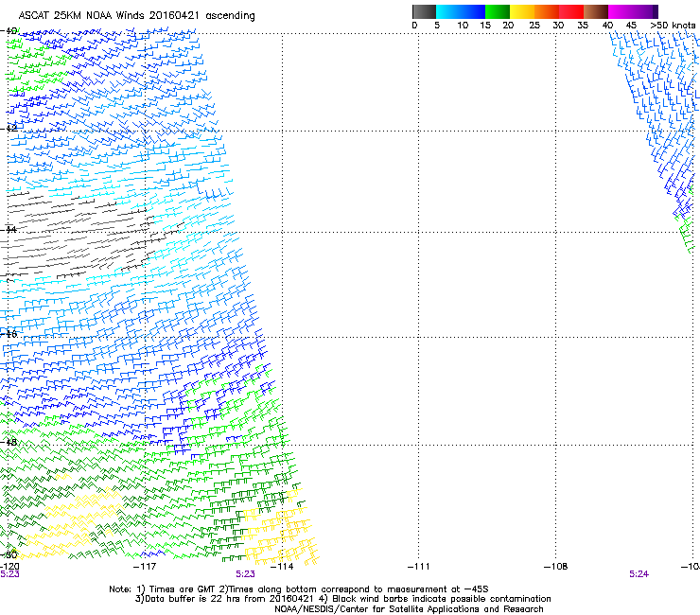Image resolution: width=700 pixels, height=615 pixels.
Task: Click the purple '5:23' time below '-120'
Action: 9,574
